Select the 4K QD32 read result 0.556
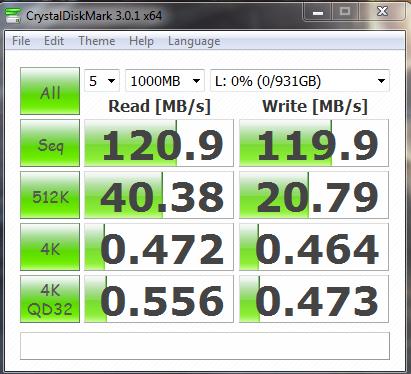The width and height of the screenshot is (411, 374). [159, 299]
